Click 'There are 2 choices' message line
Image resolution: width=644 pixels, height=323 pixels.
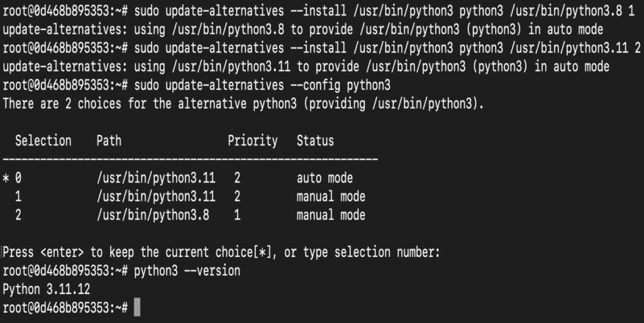coord(243,103)
